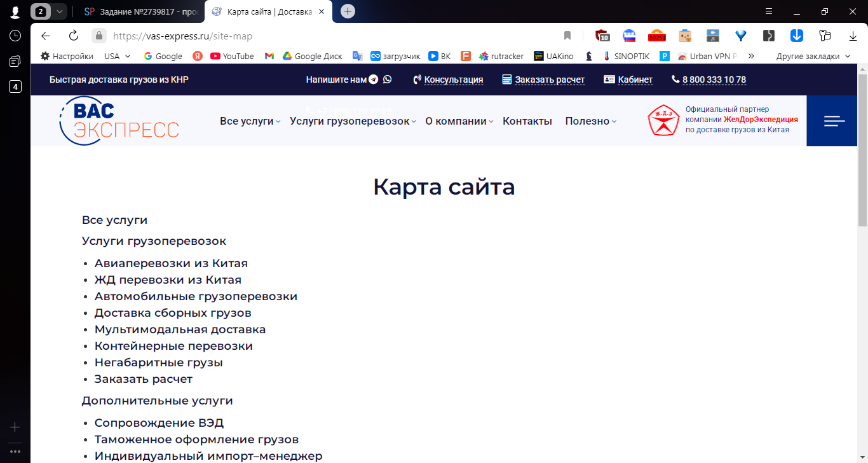Open the red 10251 counter extension

(656, 36)
